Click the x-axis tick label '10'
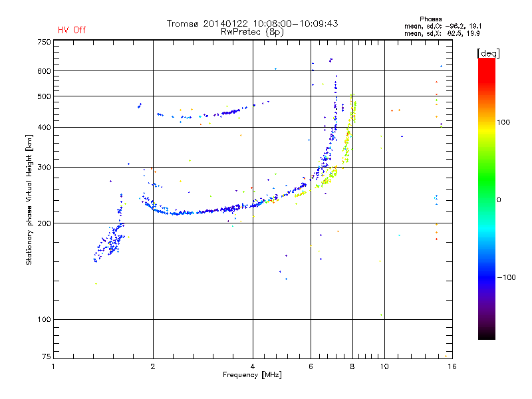The width and height of the screenshot is (532, 399). click(384, 366)
